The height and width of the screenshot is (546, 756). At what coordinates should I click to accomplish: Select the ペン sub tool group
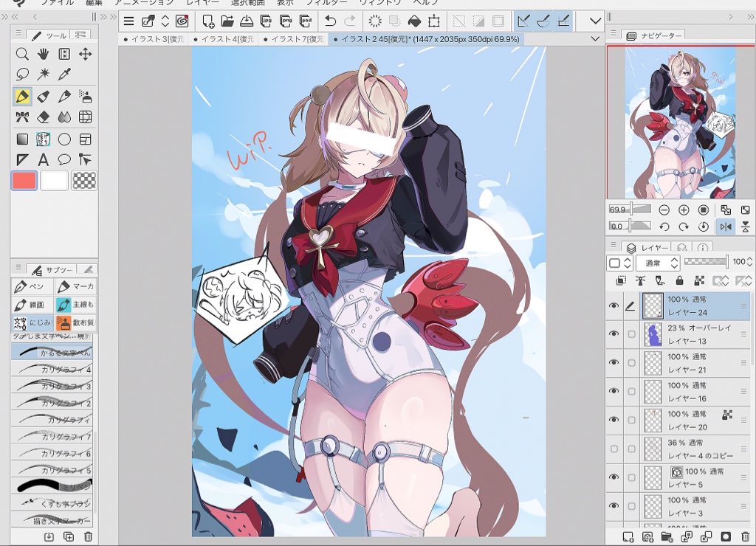tap(32, 287)
